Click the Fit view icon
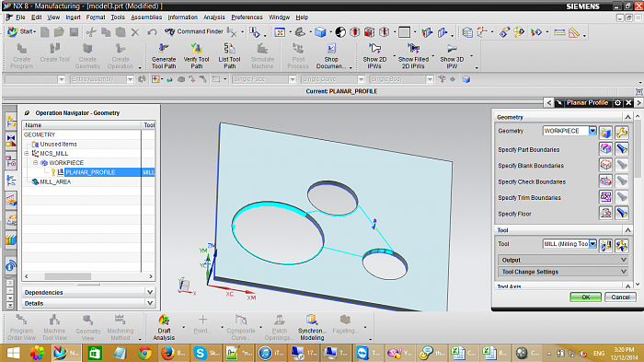Image resolution: width=644 pixels, height=362 pixels. [x=280, y=32]
